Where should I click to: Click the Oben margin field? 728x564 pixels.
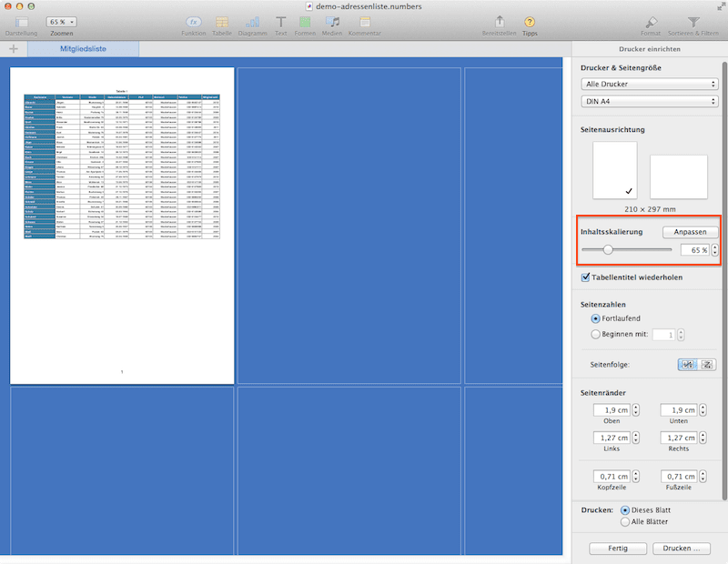coord(612,410)
